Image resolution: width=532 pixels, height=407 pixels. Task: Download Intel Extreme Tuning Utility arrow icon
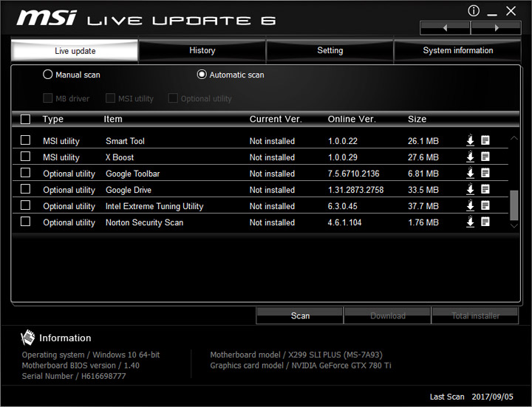click(x=470, y=205)
